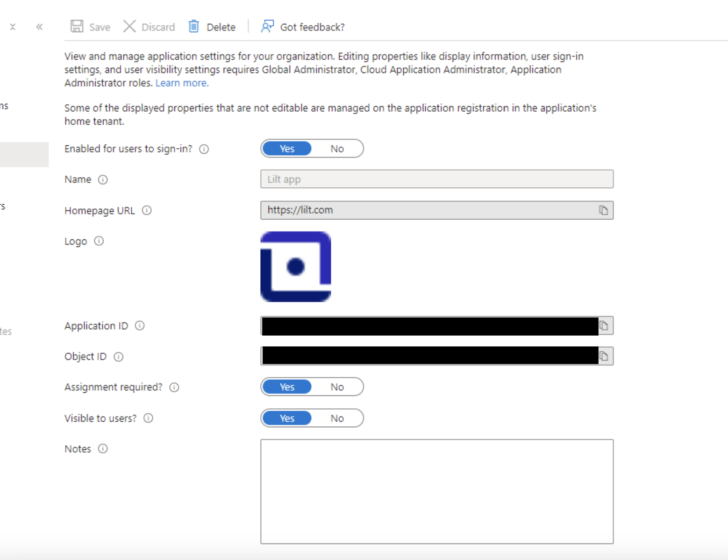Set Assignment required to Yes

[x=287, y=387]
